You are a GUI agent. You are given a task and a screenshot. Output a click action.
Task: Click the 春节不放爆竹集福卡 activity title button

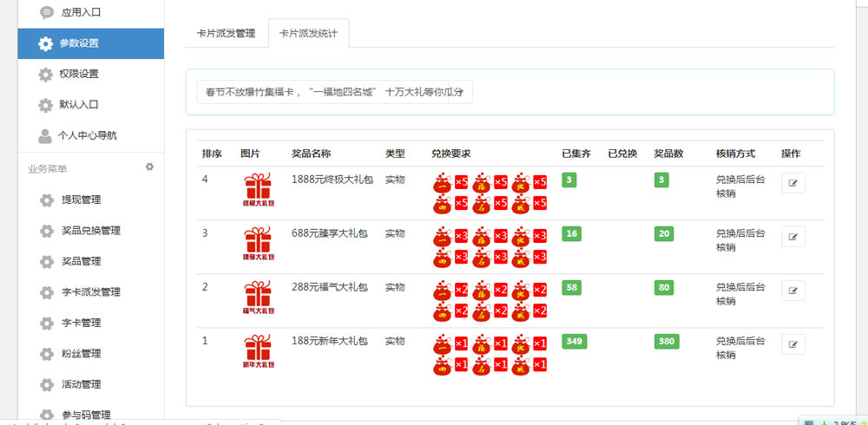(334, 92)
